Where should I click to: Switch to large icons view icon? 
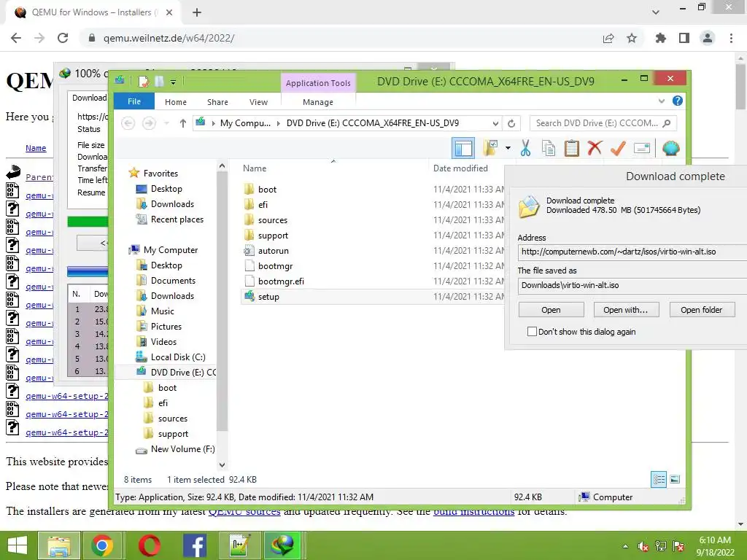pos(675,479)
